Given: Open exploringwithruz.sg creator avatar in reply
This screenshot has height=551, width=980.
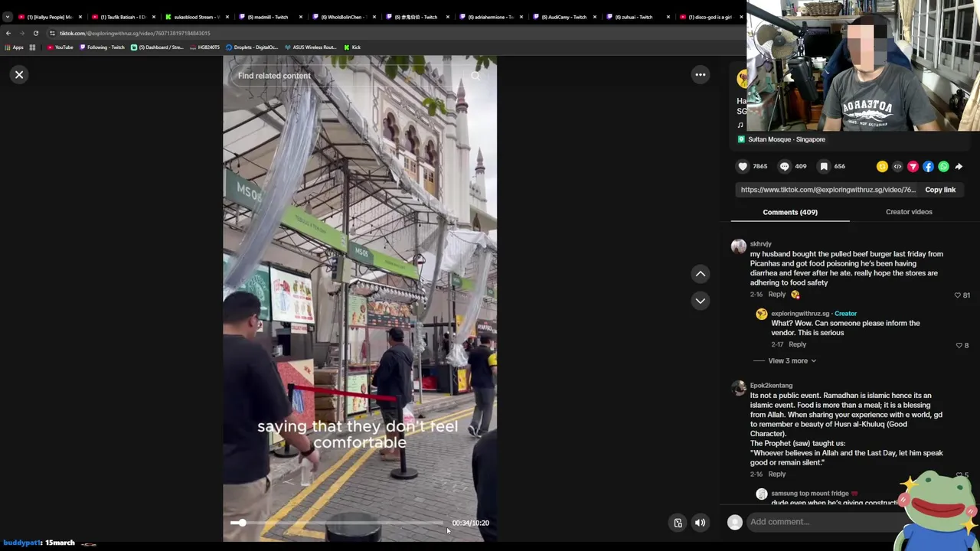Looking at the screenshot, I should point(761,314).
